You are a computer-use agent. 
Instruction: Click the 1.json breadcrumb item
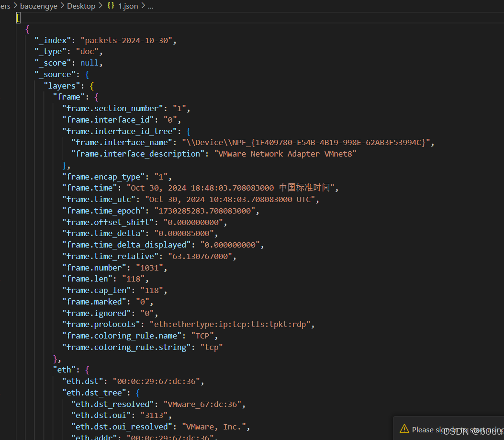tap(128, 6)
